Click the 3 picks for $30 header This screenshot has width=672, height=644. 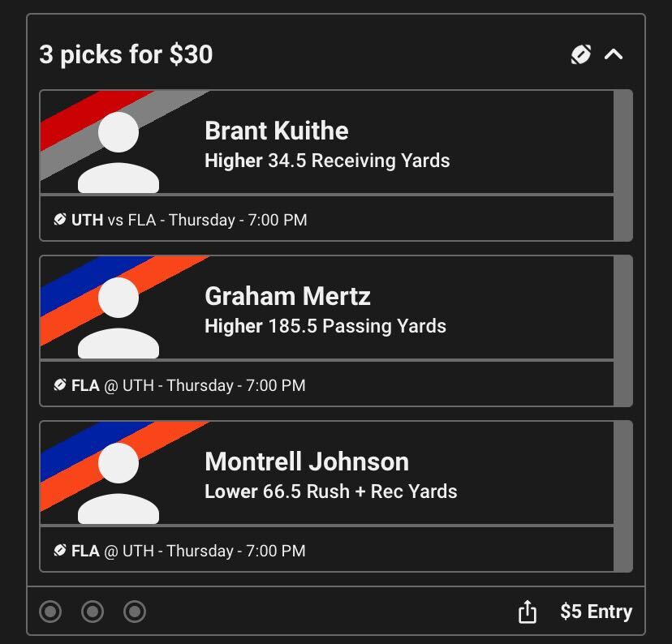point(126,54)
